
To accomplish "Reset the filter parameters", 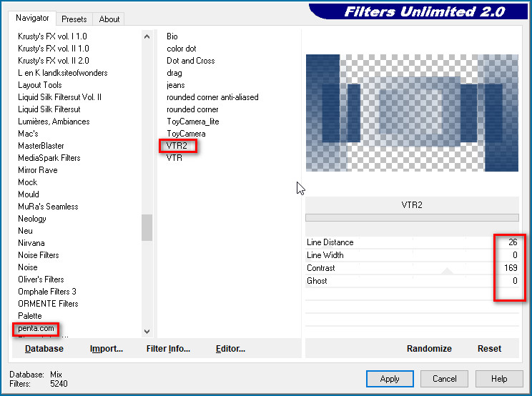I will tap(489, 349).
